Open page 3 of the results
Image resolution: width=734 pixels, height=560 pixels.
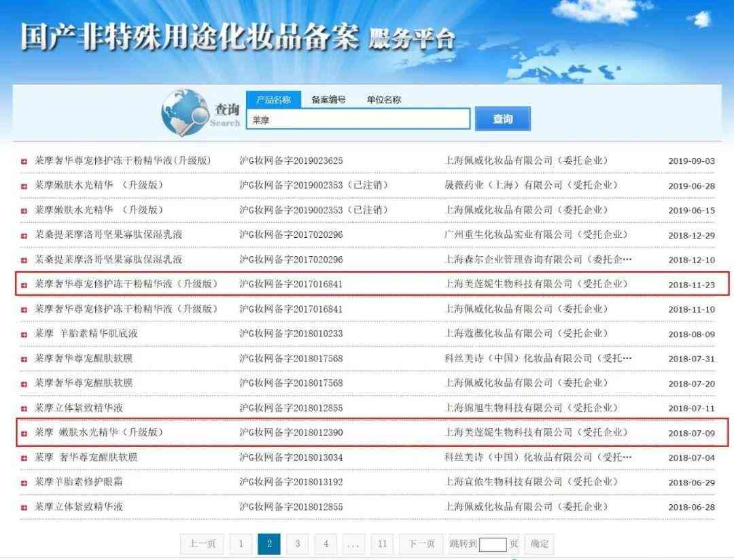pos(297,544)
